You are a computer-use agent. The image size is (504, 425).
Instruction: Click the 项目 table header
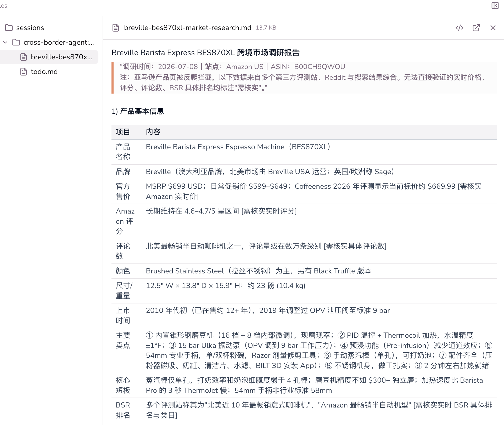click(x=123, y=132)
